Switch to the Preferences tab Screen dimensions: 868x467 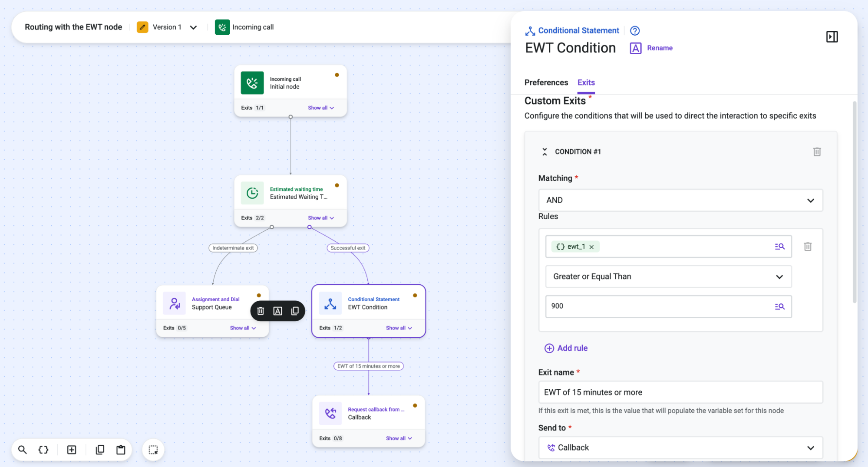pos(546,82)
